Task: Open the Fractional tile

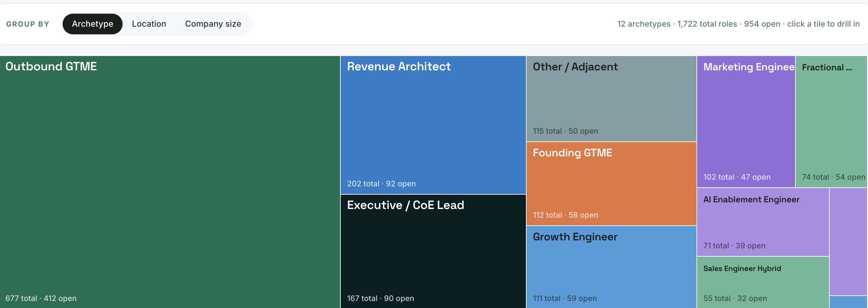Action: (x=831, y=121)
